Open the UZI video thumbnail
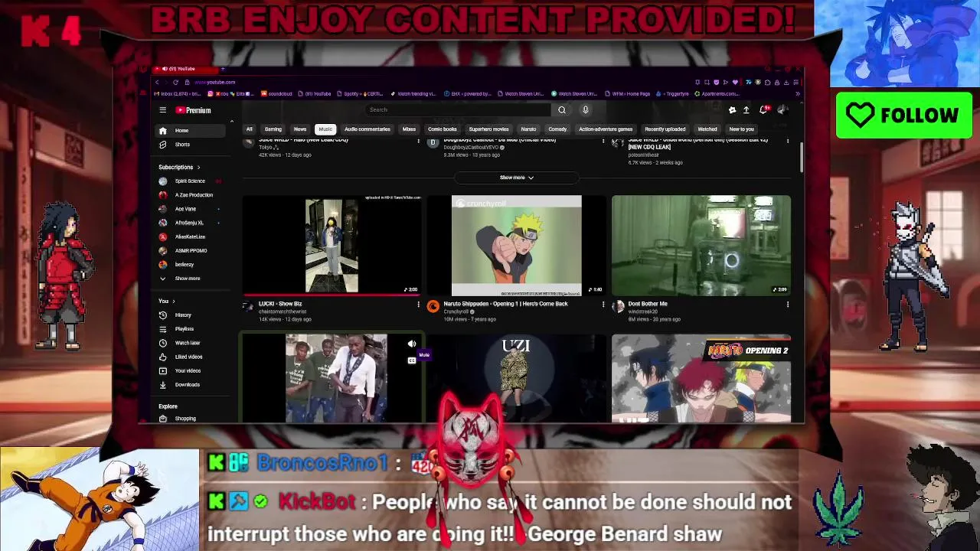Viewport: 980px width, 551px height. pos(516,378)
